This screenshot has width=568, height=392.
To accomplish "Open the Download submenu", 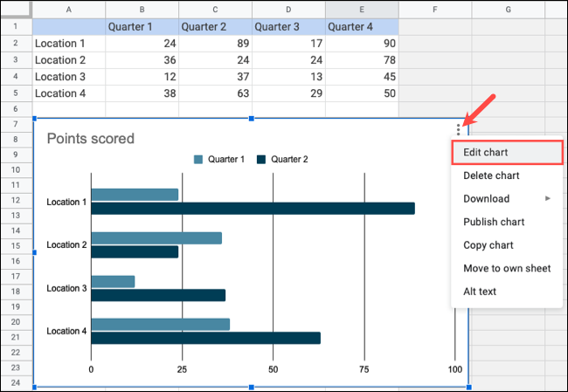I will (507, 199).
